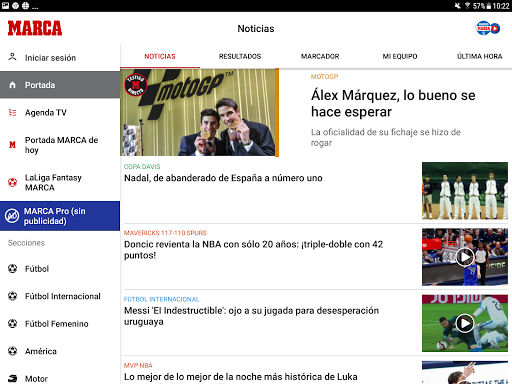Open Nadal Copa Davis article
Image resolution: width=512 pixels, height=384 pixels.
click(x=223, y=178)
